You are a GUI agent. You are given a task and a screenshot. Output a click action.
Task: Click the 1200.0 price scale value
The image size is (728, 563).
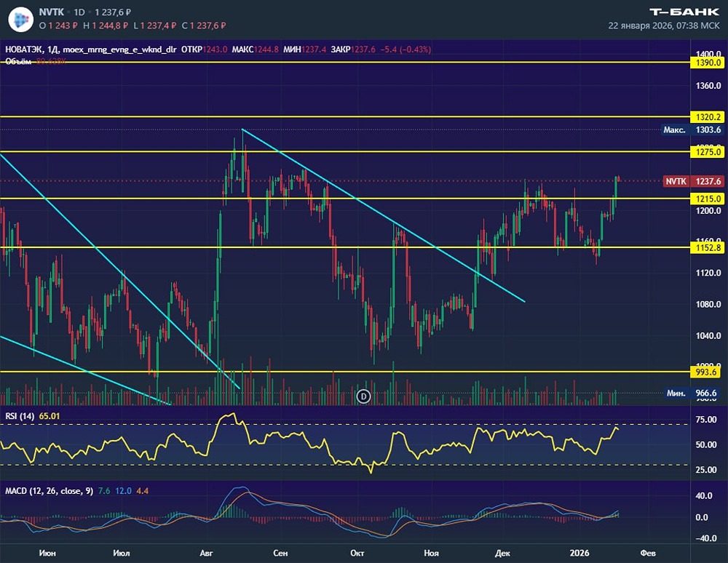tap(708, 211)
